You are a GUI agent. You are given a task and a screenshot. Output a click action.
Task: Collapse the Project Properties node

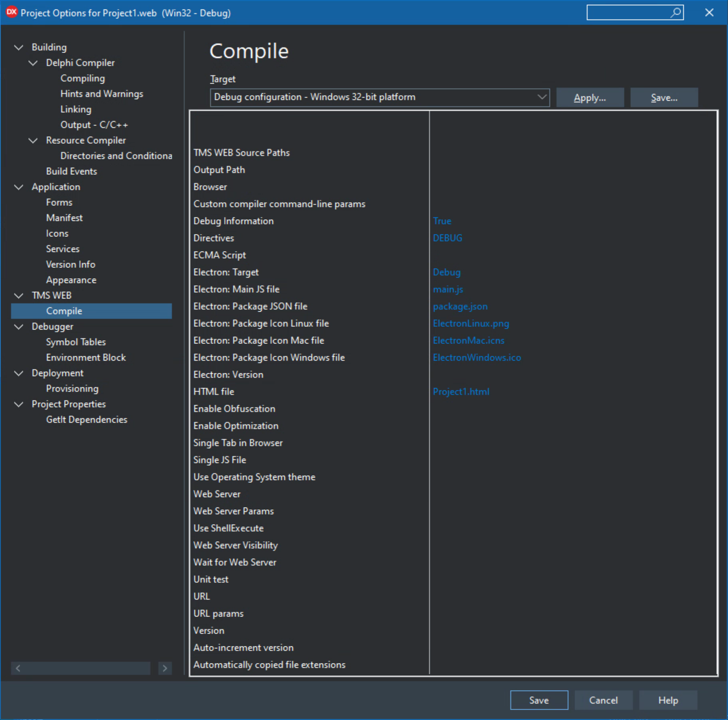click(x=19, y=404)
